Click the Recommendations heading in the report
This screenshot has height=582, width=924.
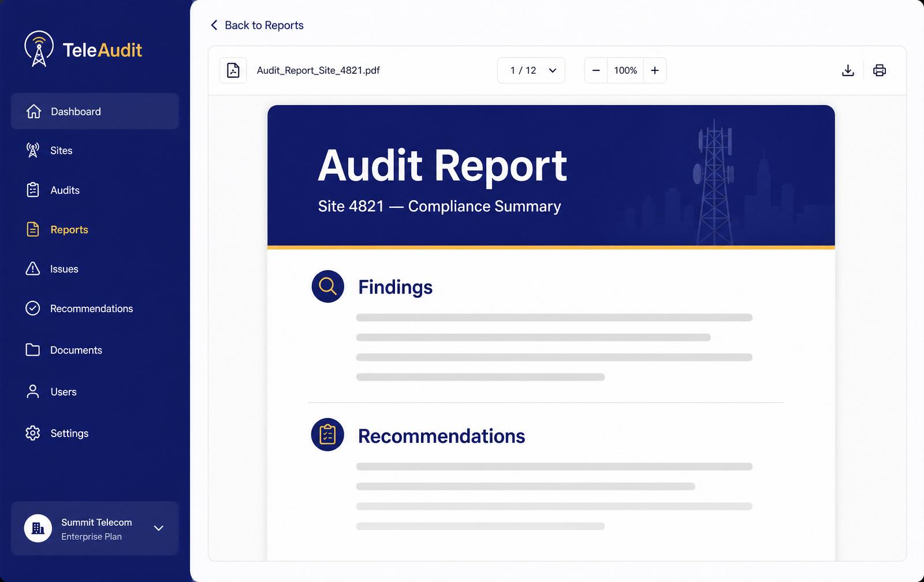(441, 436)
